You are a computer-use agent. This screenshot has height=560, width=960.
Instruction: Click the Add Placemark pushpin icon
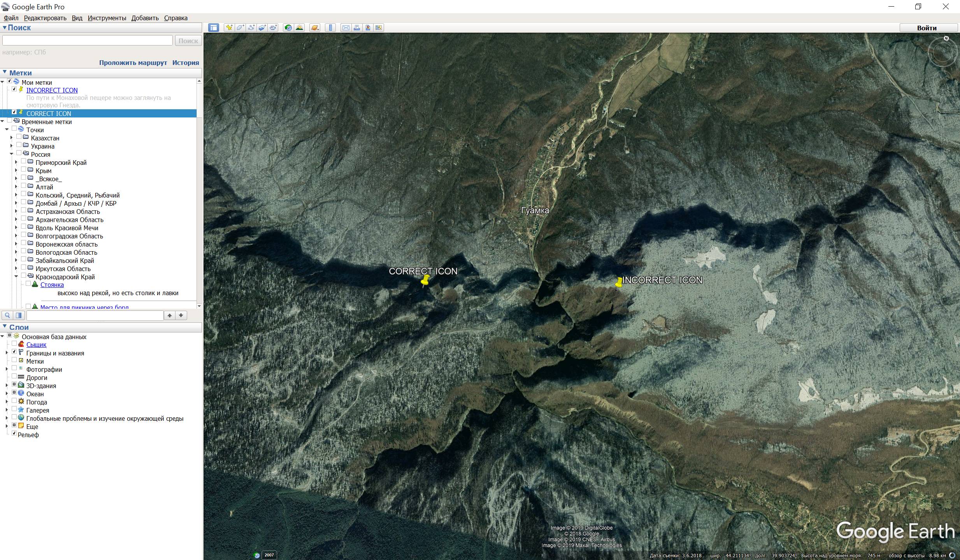pos(229,28)
